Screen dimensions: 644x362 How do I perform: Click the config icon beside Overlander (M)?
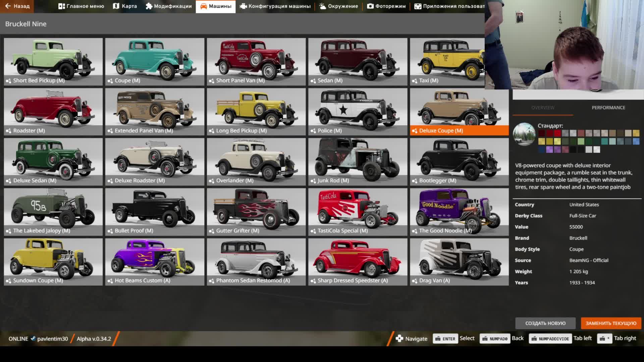click(211, 181)
